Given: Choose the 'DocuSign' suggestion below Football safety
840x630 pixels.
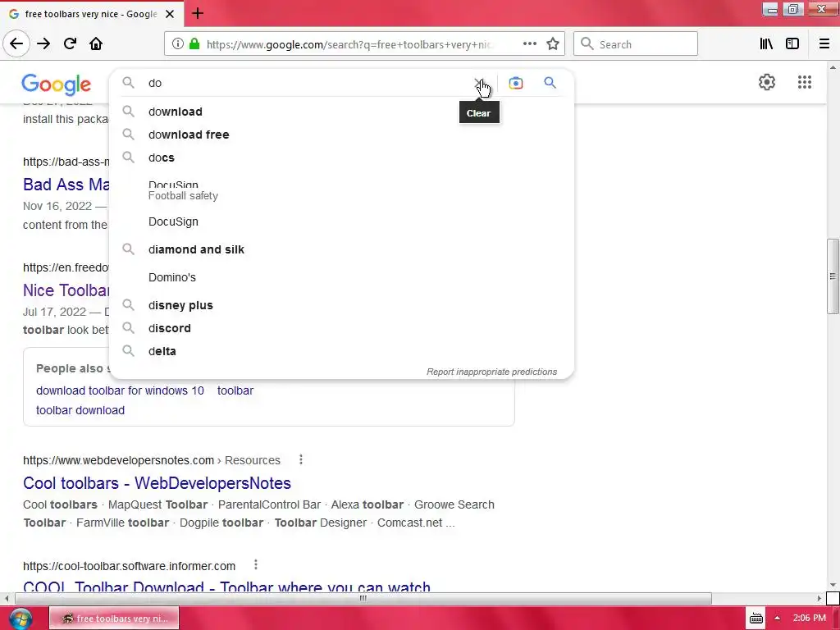Looking at the screenshot, I should coord(341,221).
